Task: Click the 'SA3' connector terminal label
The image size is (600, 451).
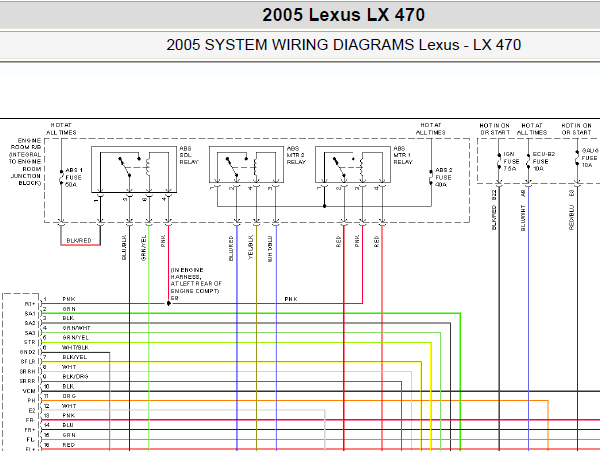Action: [x=30, y=333]
